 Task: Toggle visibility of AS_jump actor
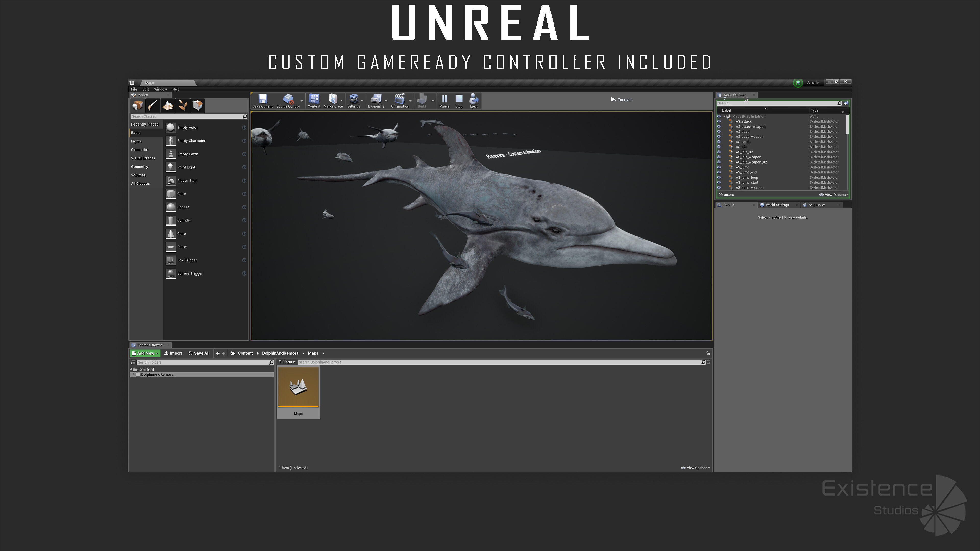tap(719, 167)
